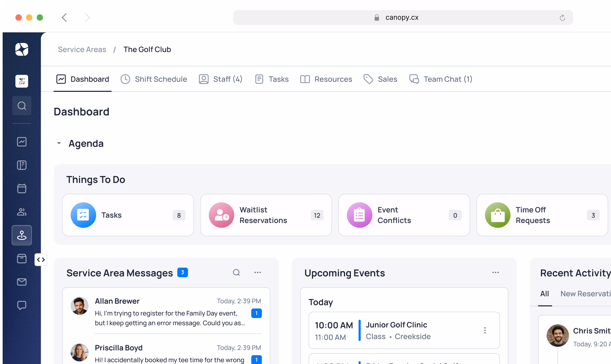Open the Resources tab
This screenshot has width=611, height=364.
coord(326,79)
